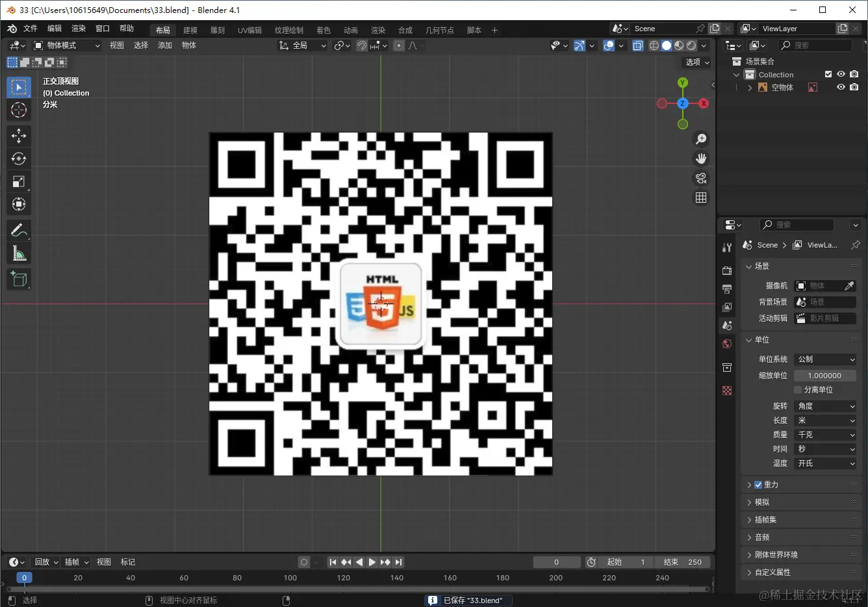Viewport: 868px width, 607px height.
Task: Toggle proportional editing in header
Action: 399,45
